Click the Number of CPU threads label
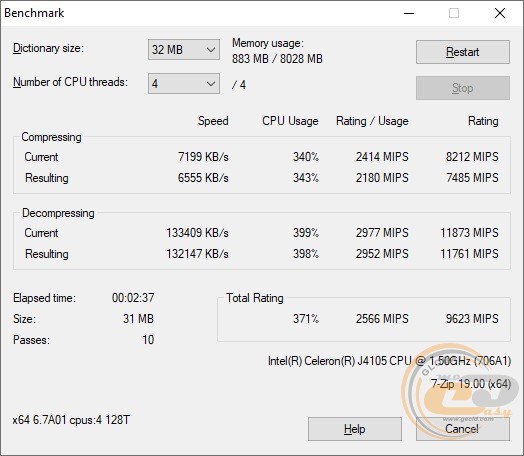Screen dimensions: 524x456 tap(70, 82)
